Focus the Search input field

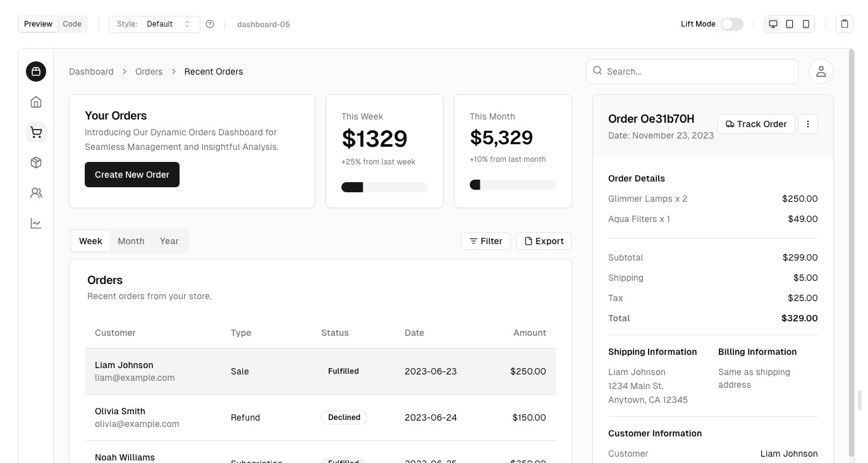tap(692, 71)
